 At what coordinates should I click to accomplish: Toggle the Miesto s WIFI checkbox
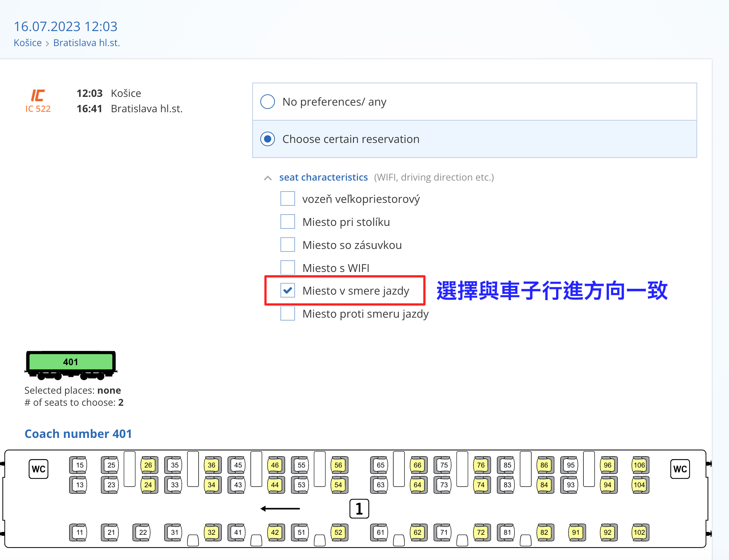(288, 268)
